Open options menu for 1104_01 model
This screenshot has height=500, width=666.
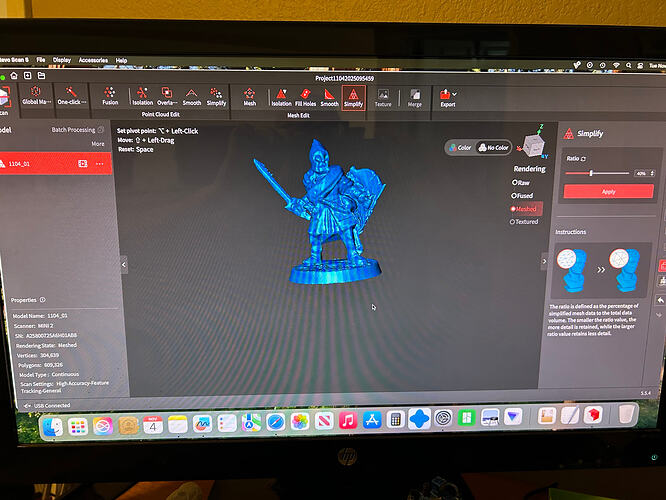[100, 164]
